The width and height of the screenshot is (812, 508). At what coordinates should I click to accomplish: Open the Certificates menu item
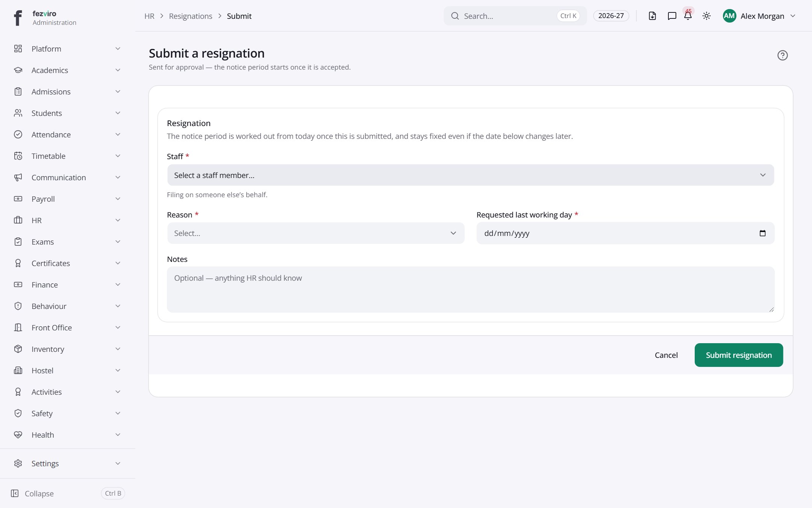pos(68,263)
